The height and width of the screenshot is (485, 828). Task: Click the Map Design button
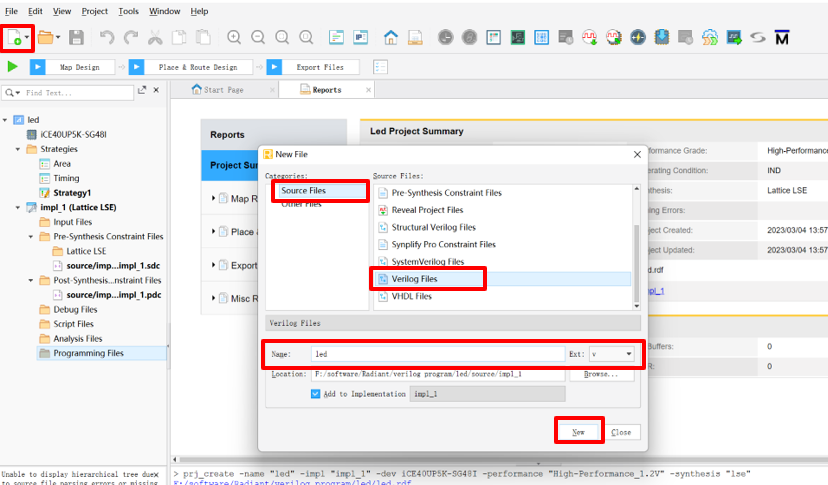(80, 67)
